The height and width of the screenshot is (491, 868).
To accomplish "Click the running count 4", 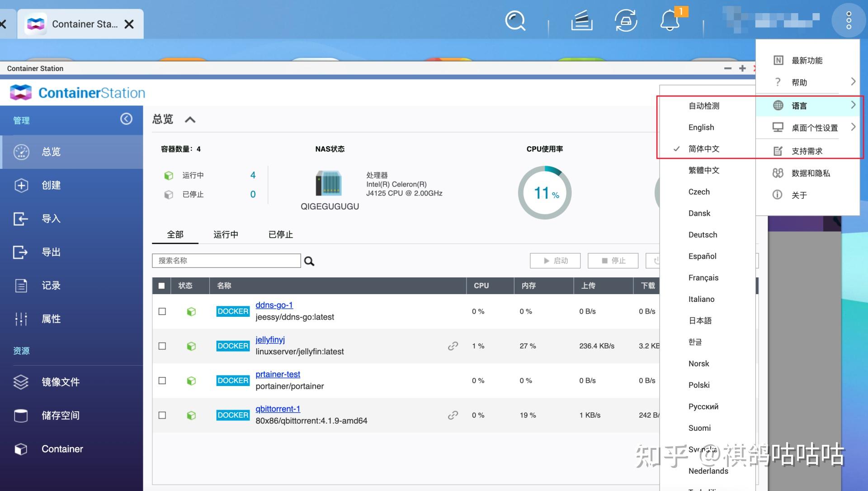I will pos(253,175).
